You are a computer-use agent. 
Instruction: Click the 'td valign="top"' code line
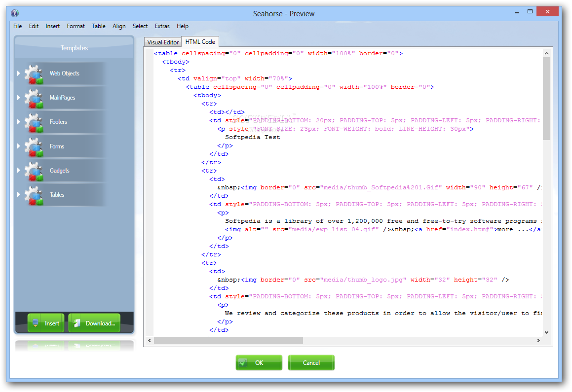[235, 79]
